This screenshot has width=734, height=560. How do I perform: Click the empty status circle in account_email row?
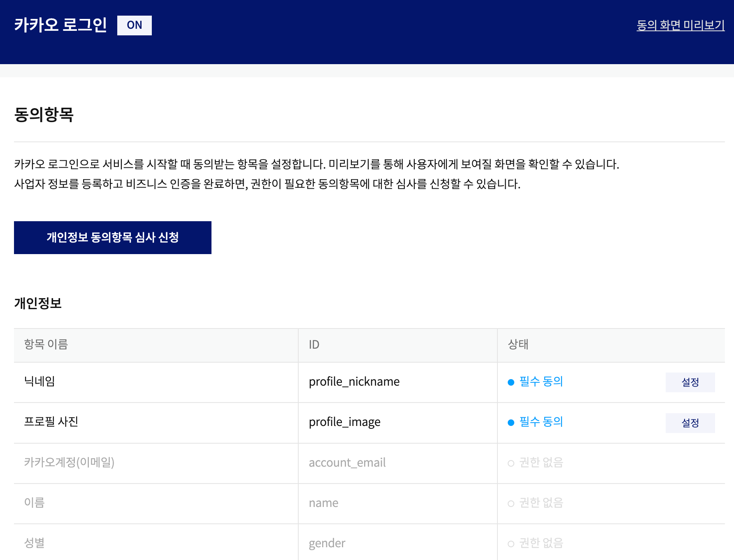511,463
